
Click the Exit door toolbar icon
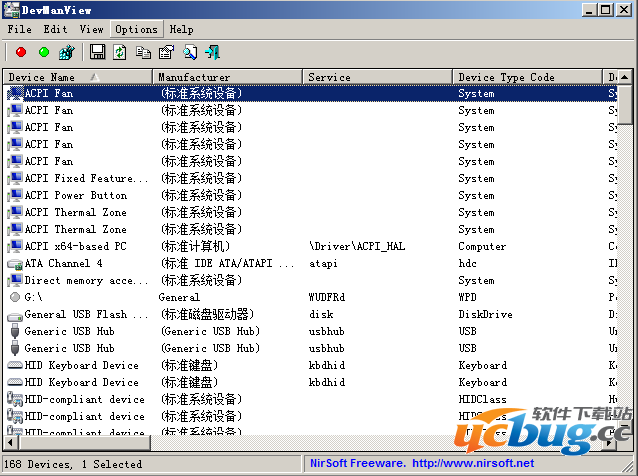coord(213,52)
